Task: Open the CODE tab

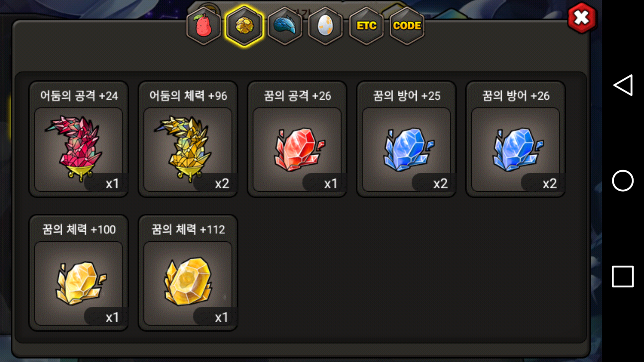Action: (x=407, y=26)
